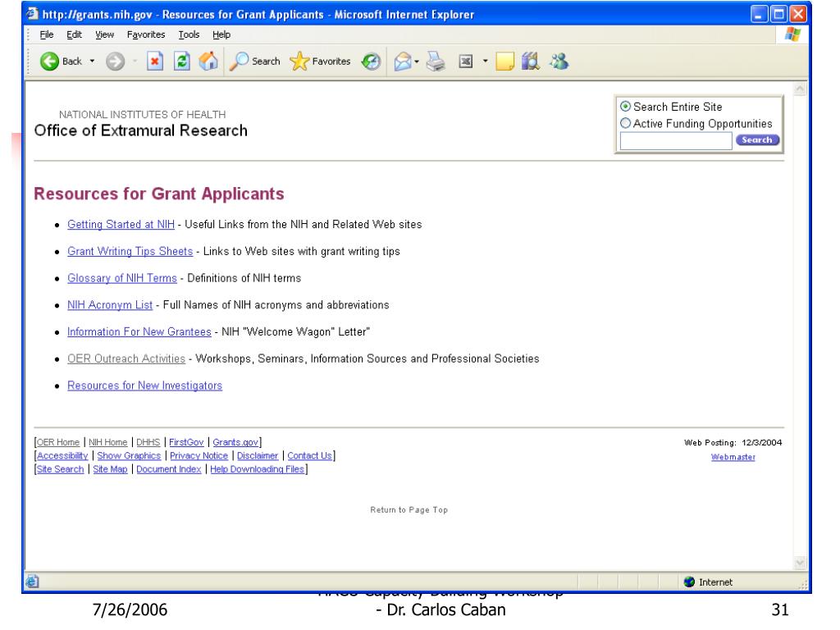
Task: Select Search Entire Site radio button
Action: click(x=625, y=106)
